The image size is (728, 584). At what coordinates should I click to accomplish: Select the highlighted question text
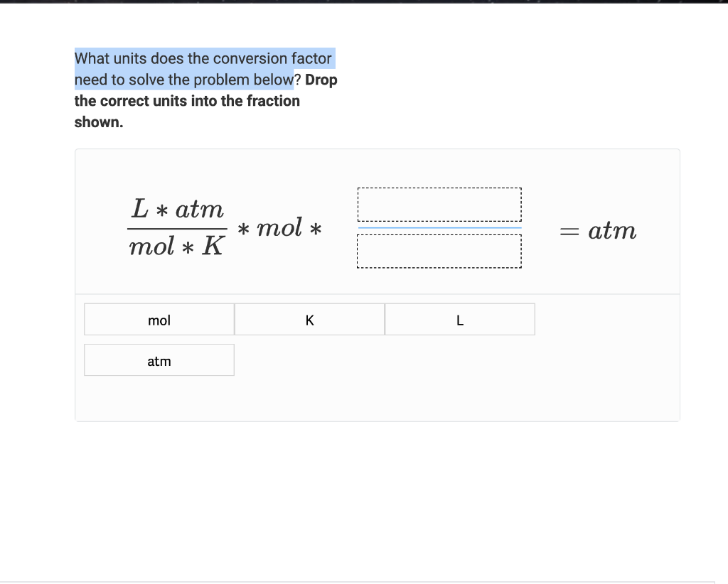pos(203,69)
